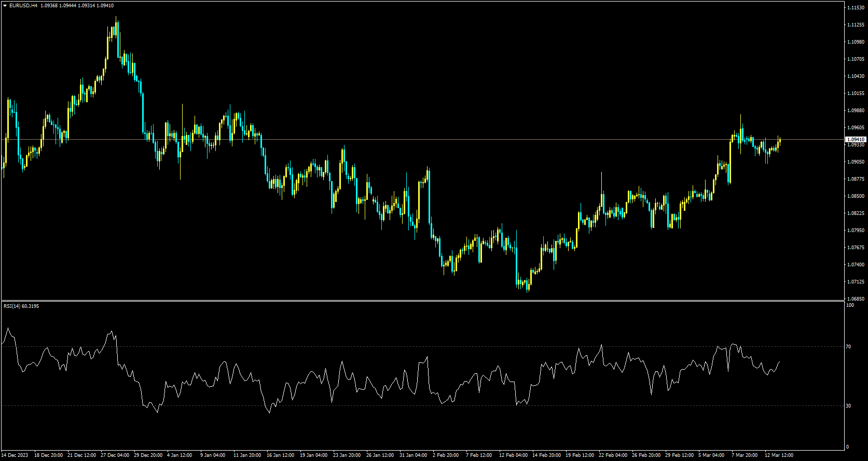Click the time label 21 Dec 12:00
Viewport: 868px width, 461px height.
pos(81,455)
